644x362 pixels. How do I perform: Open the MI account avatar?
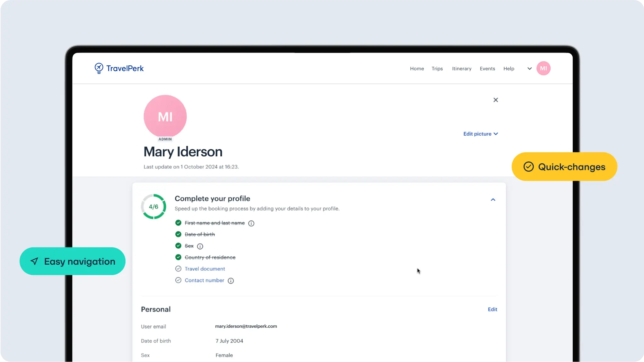(543, 68)
